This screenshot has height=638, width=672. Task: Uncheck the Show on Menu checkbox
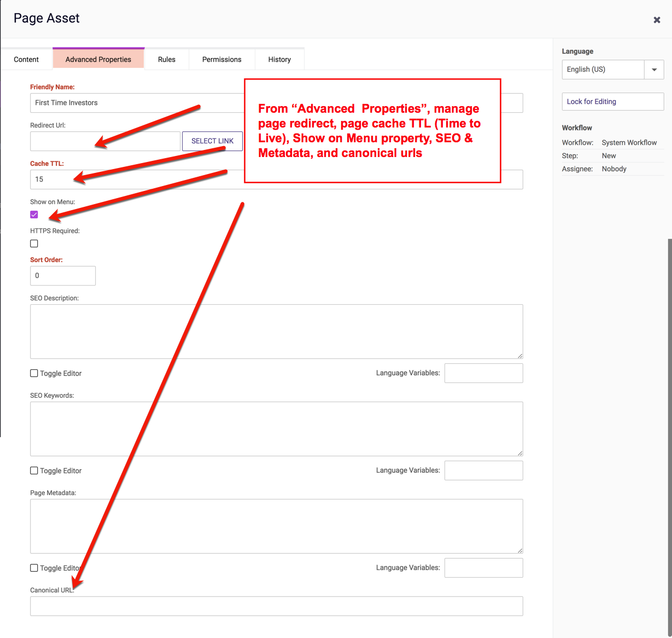tap(34, 214)
